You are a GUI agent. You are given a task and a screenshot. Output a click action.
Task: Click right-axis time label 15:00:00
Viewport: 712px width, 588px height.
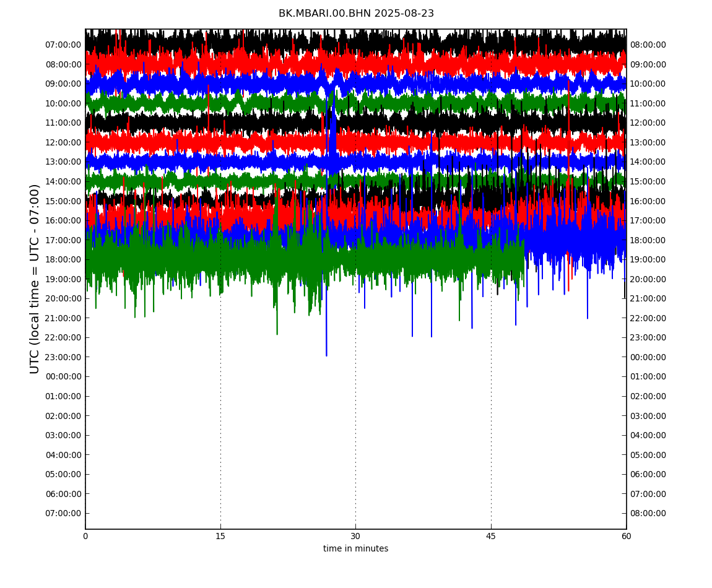(648, 181)
